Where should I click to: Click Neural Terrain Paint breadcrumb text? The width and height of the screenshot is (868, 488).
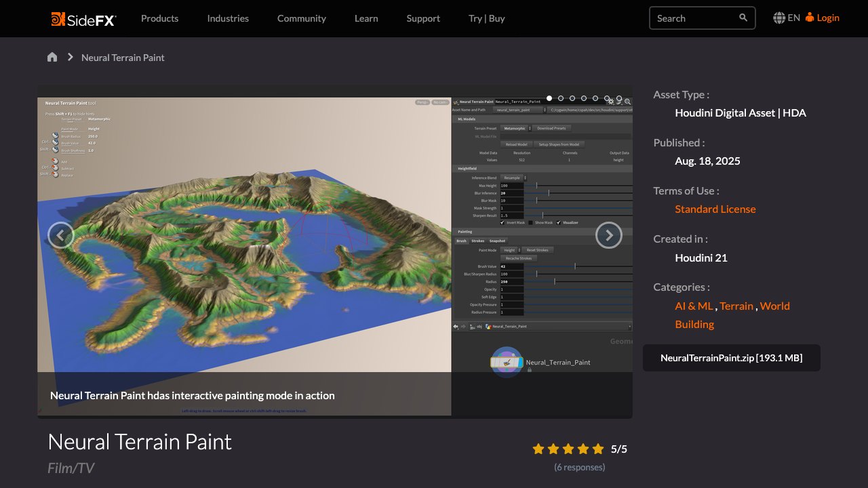click(x=123, y=58)
